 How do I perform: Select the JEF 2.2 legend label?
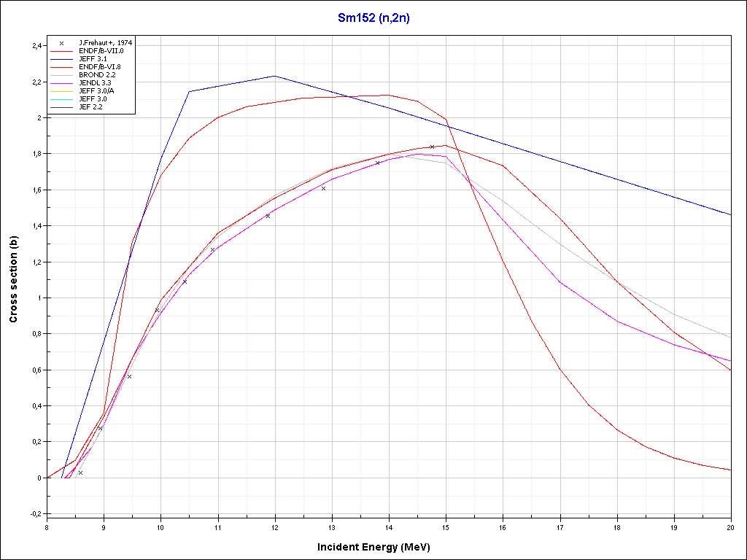click(90, 106)
